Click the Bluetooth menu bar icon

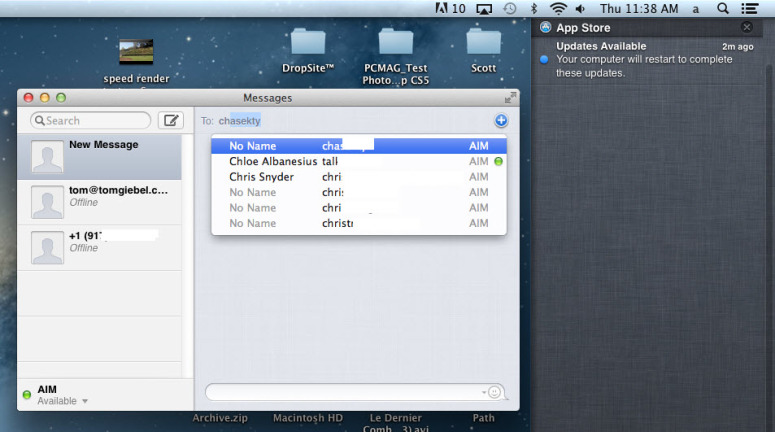(534, 8)
